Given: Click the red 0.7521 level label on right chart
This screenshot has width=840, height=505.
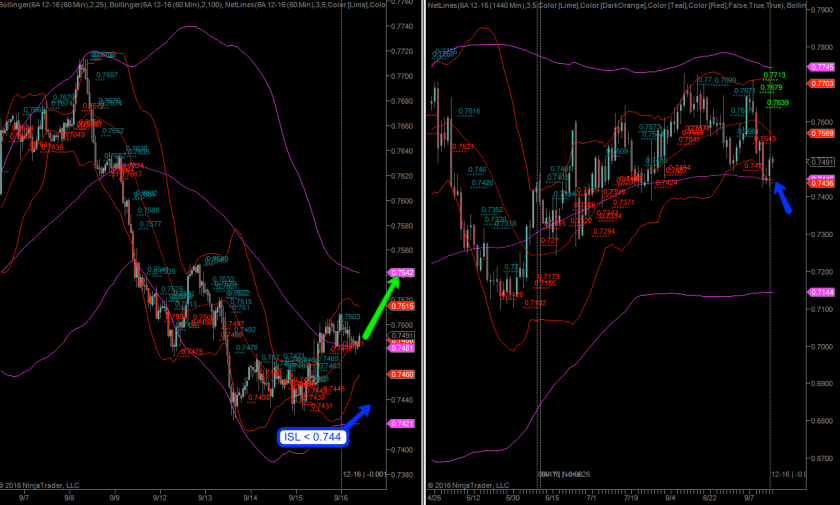Looking at the screenshot, I should coord(463,147).
